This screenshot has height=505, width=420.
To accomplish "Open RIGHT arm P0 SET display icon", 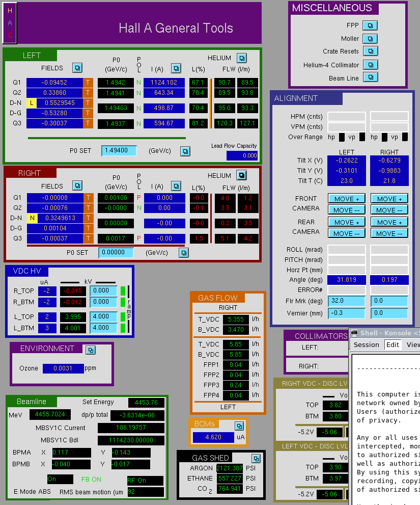I will click(184, 253).
